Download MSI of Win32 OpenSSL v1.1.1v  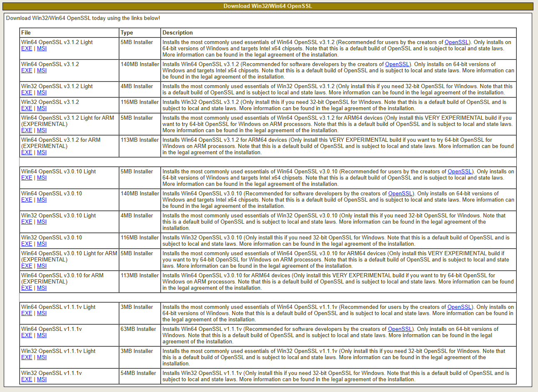coord(42,380)
